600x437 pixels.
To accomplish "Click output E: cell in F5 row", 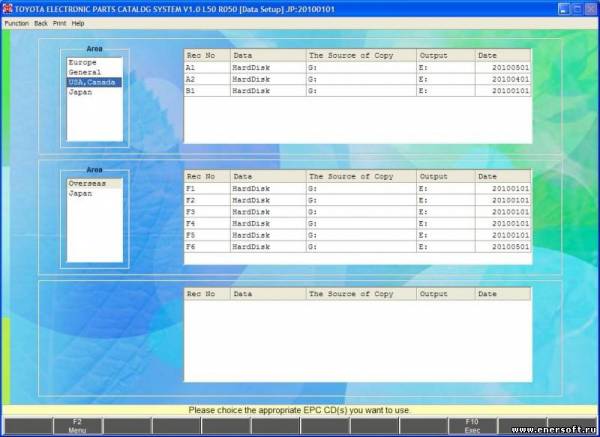I will (x=446, y=235).
